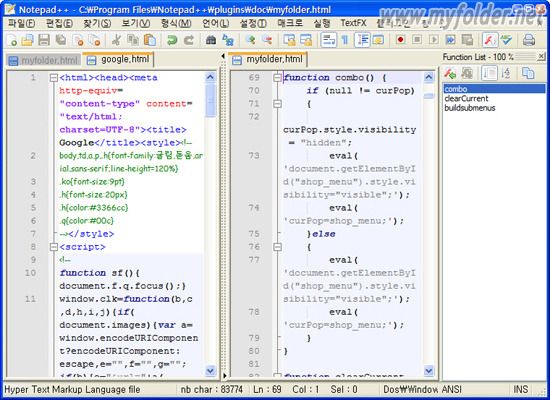Image resolution: width=550 pixels, height=400 pixels.
Task: Toggle Show All Characters pilcrow icon
Action: [345, 40]
